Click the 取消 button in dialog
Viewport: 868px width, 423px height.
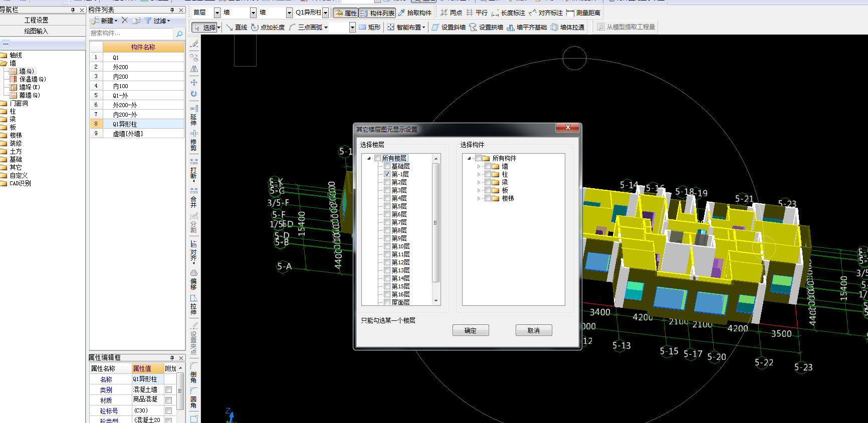(534, 330)
